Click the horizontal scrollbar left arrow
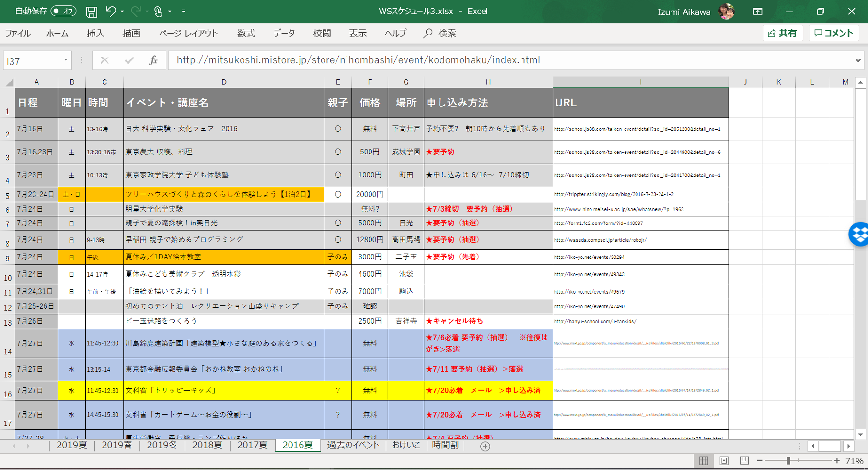The image size is (868, 470). click(x=813, y=446)
